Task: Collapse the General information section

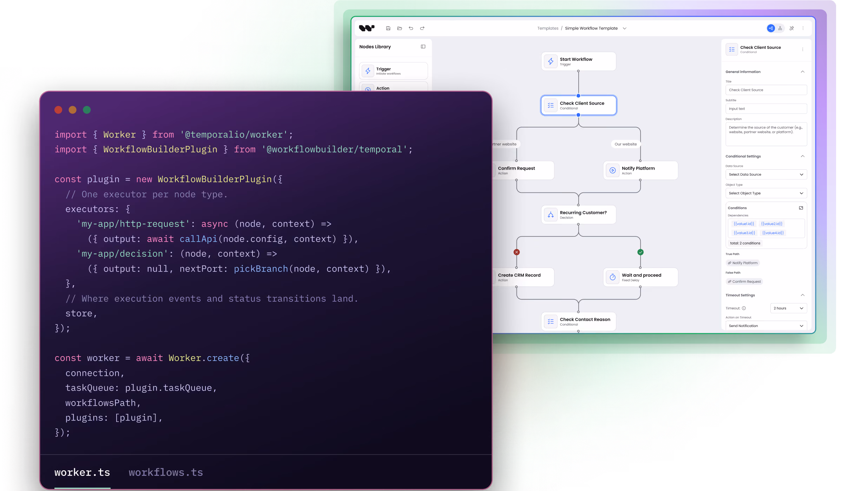Action: point(802,72)
